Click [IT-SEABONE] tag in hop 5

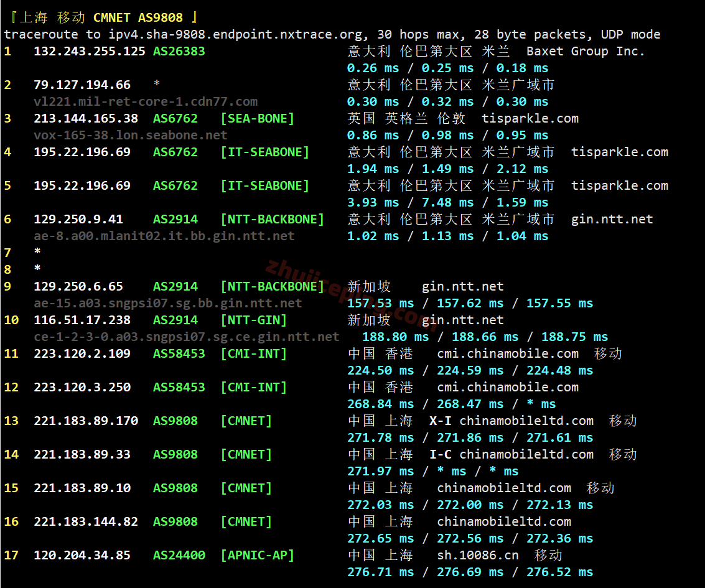point(265,185)
